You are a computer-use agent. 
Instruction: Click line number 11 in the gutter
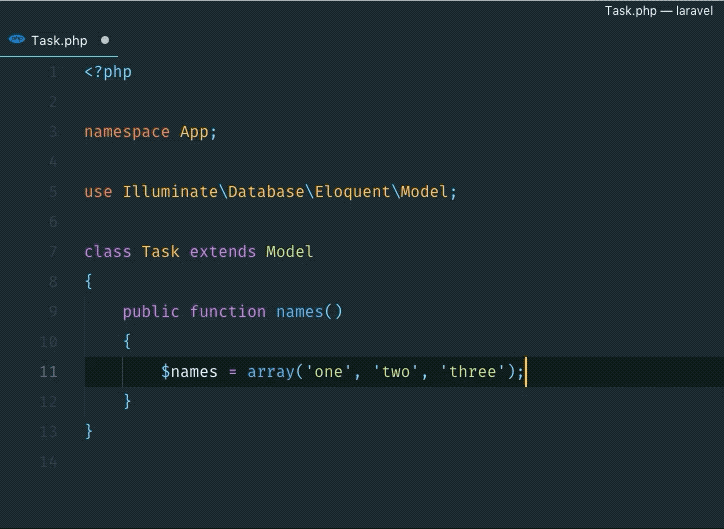click(48, 372)
